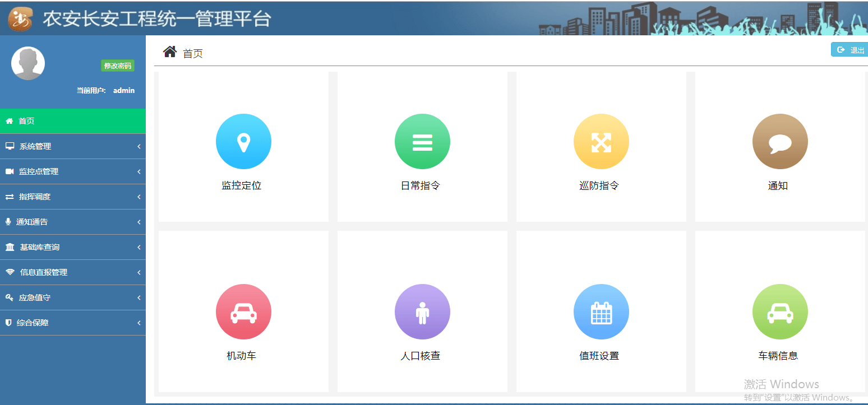The image size is (868, 405).
Task: Open the 通知通告 menu label
Action: [32, 222]
